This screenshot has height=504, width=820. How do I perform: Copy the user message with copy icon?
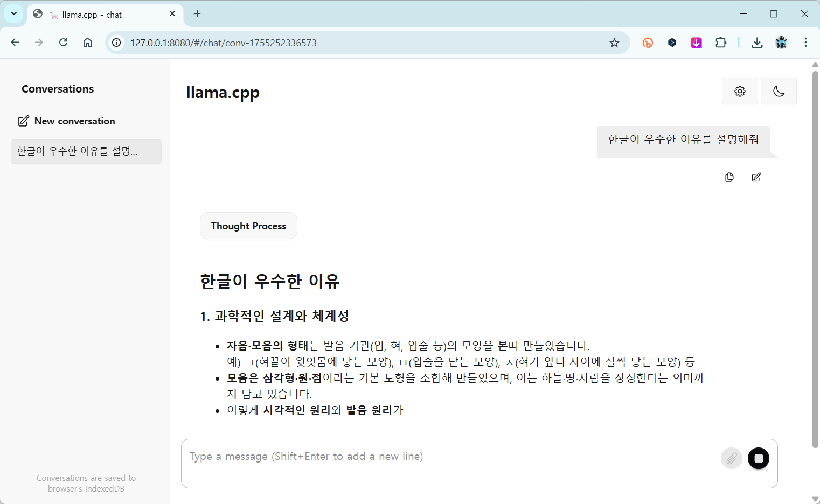tap(729, 177)
